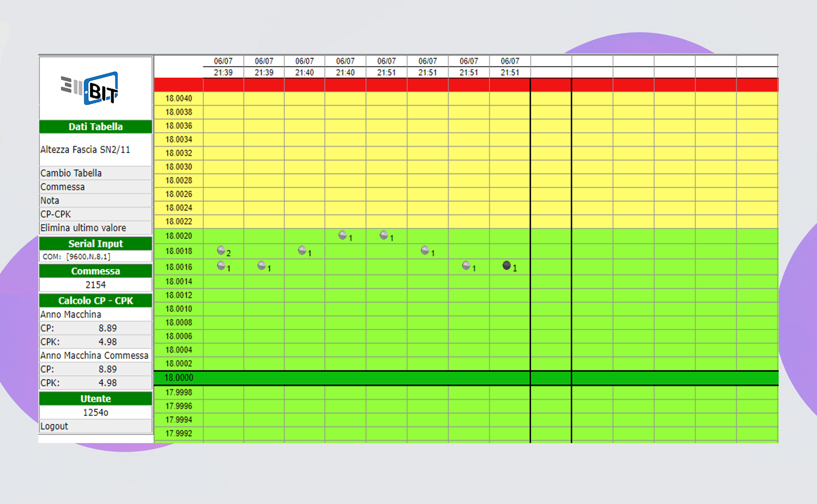
Task: Click the row label 18.0020
Action: point(179,236)
